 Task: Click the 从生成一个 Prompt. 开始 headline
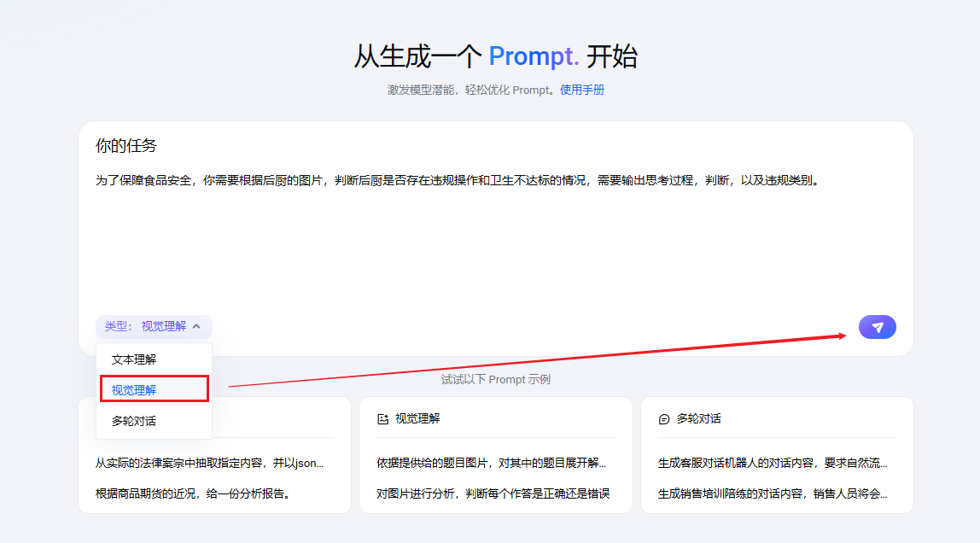coord(496,56)
